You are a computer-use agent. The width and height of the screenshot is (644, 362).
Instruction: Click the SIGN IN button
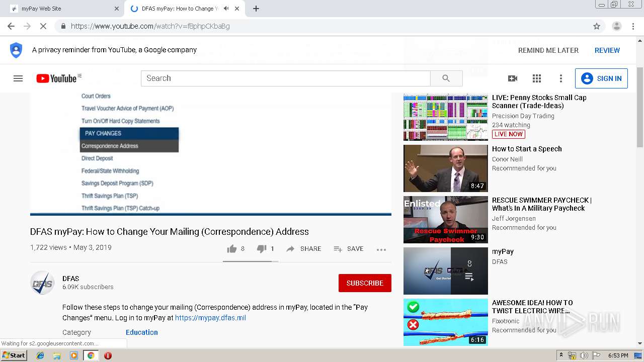tap(601, 78)
